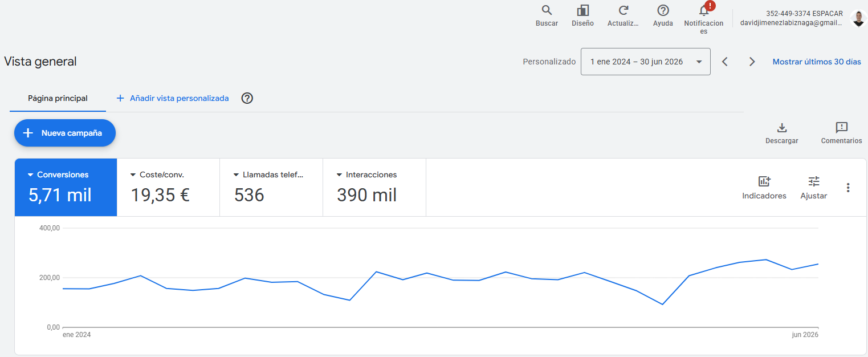
Task: Click the Descargar download icon
Action: [x=782, y=127]
